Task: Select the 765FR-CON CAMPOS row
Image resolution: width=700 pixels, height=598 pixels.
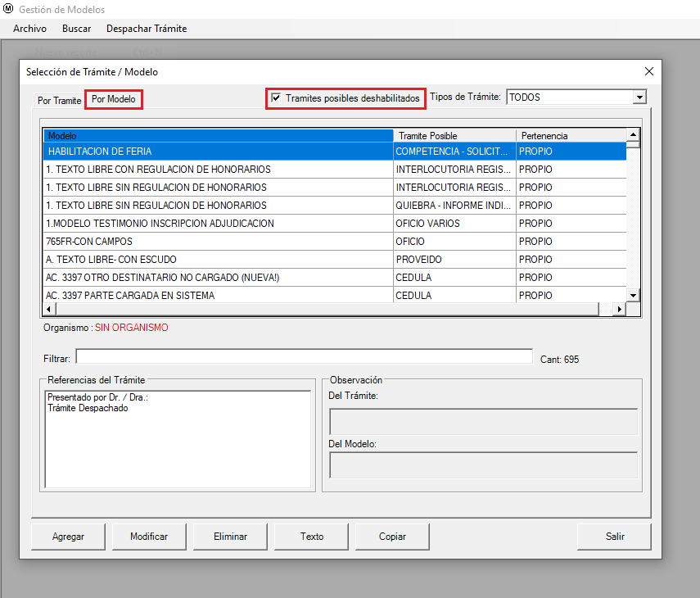Action: (x=335, y=241)
